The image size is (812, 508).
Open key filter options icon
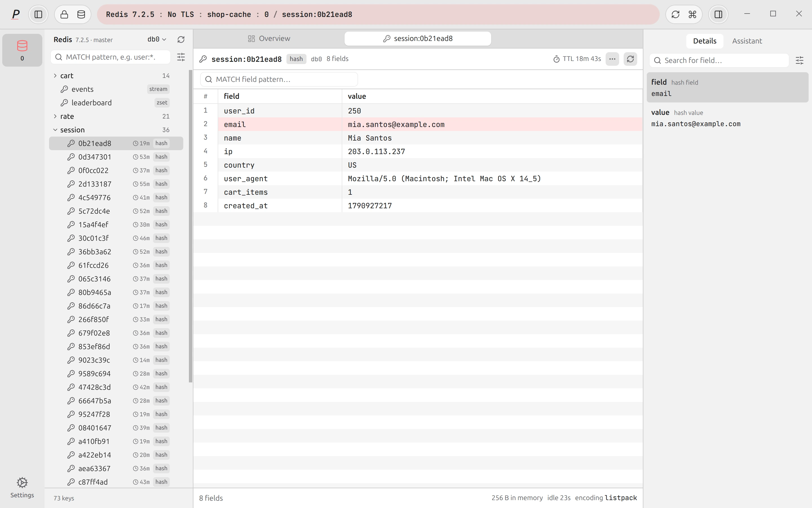(x=181, y=57)
